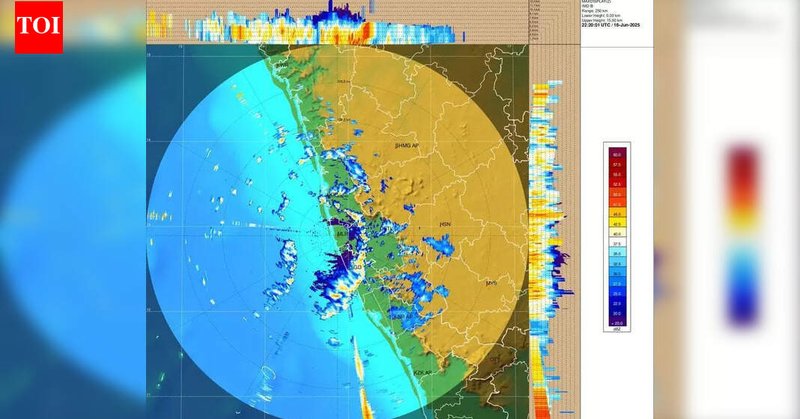
Task: Click the dBZ unit label under legend
Action: (x=617, y=330)
